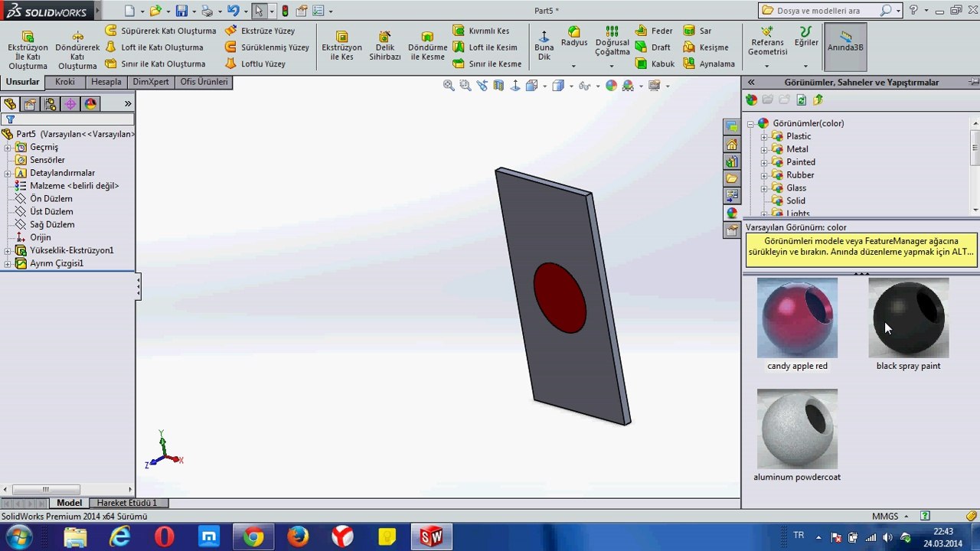This screenshot has width=980, height=551.
Task: Select Loft ile Katı Oluşturma
Action: coord(154,47)
